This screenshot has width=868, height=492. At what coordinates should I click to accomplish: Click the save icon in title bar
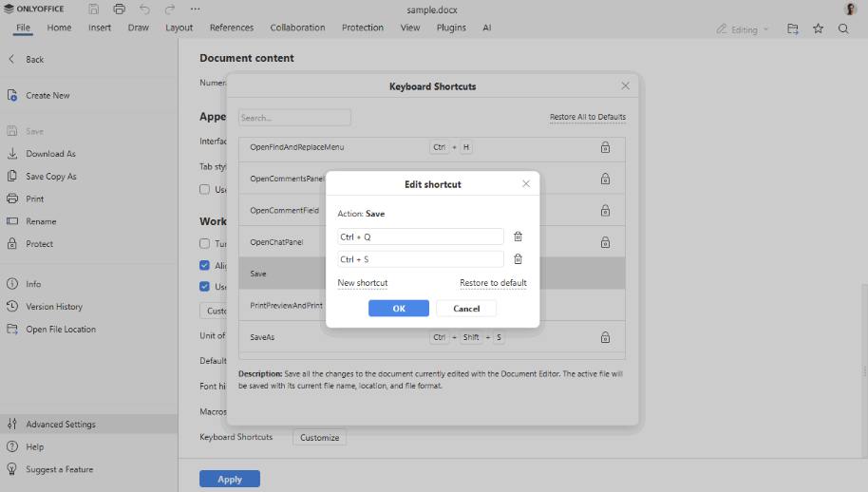click(x=94, y=9)
